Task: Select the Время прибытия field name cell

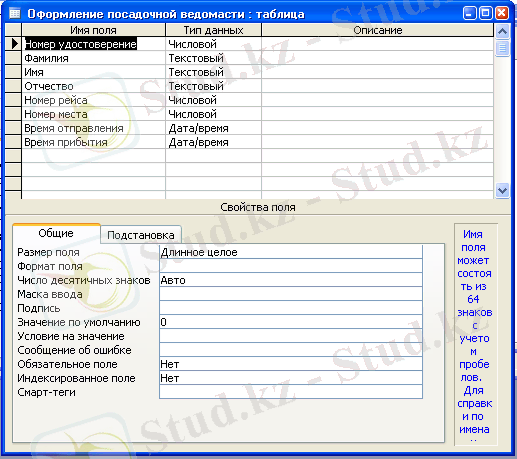Action: [x=93, y=142]
